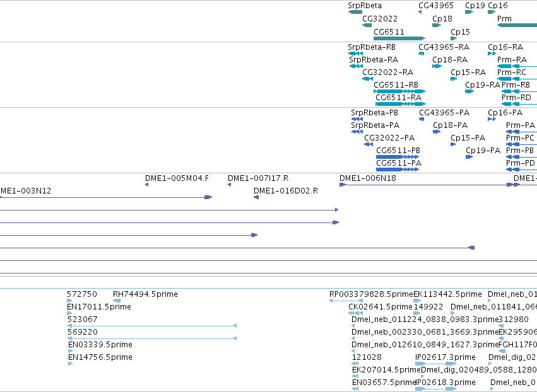537x392 pixels.
Task: Select the Cp19-RA transcript label
Action: 483,85
